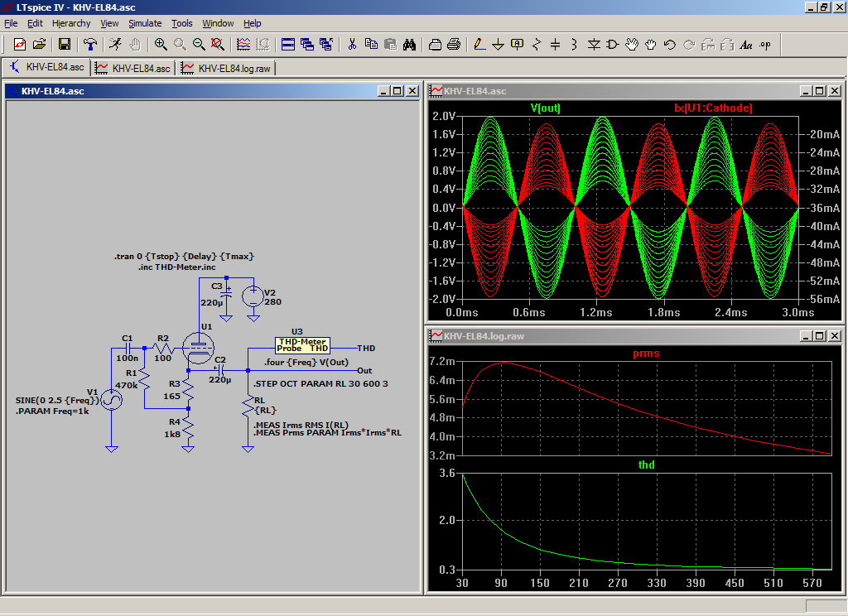Place a Ground symbol from toolbar
The width and height of the screenshot is (848, 616).
click(498, 44)
